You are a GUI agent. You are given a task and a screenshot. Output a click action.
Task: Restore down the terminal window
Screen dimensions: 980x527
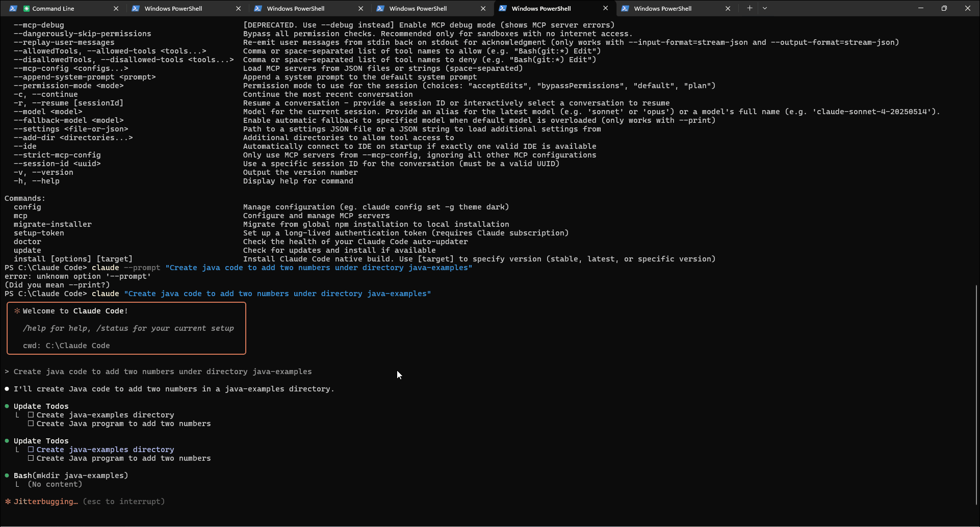point(944,8)
